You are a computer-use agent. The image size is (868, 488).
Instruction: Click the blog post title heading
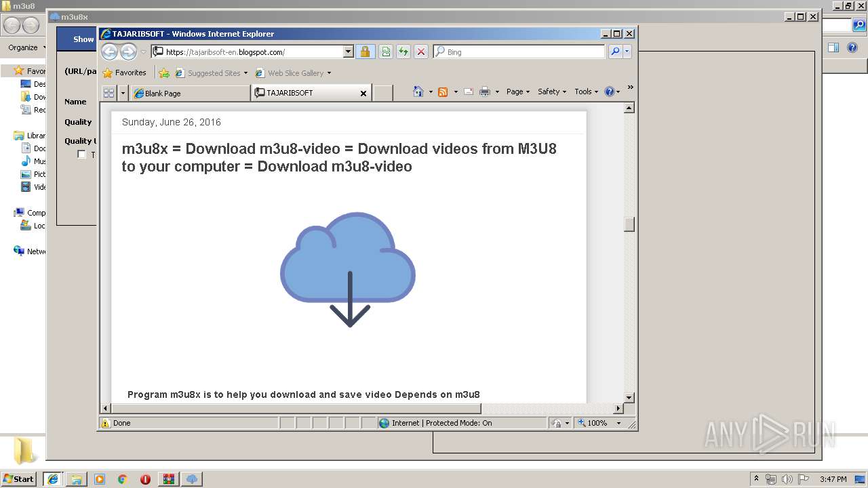[339, 157]
